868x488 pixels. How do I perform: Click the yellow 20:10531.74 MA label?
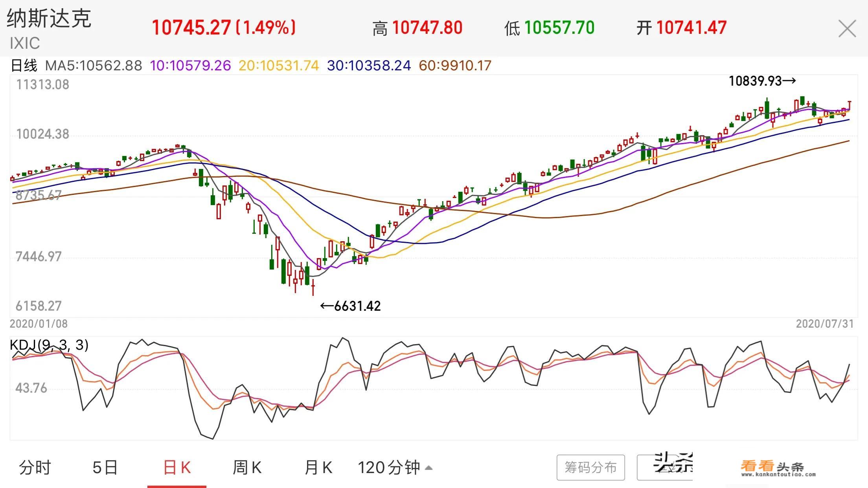coord(279,65)
